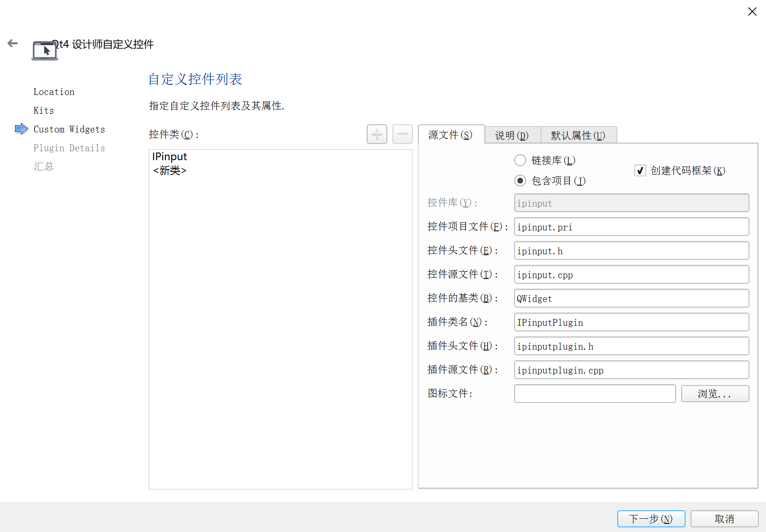766x532 pixels.
Task: Select IPinput in the widget class list
Action: [x=170, y=156]
